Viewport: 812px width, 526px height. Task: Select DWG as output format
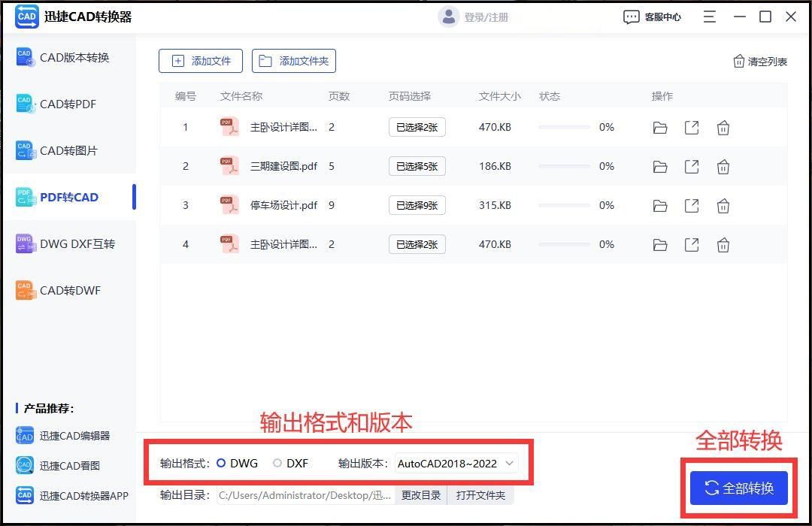(220, 464)
